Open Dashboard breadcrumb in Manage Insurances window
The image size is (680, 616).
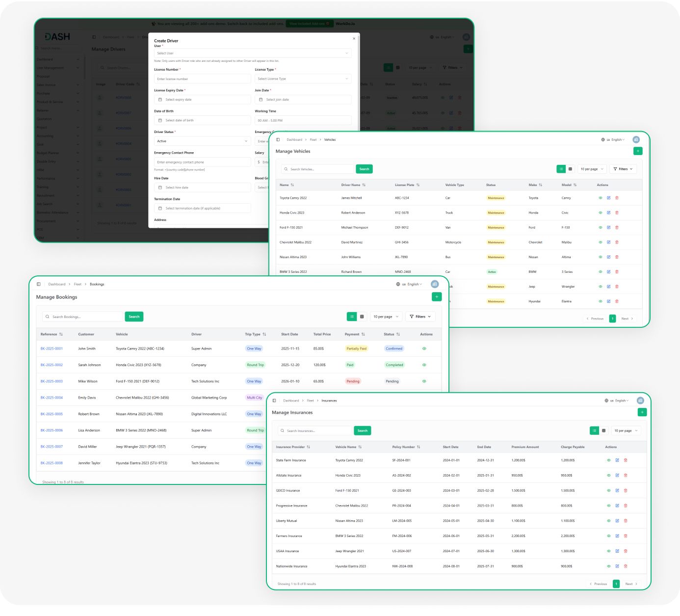point(291,401)
